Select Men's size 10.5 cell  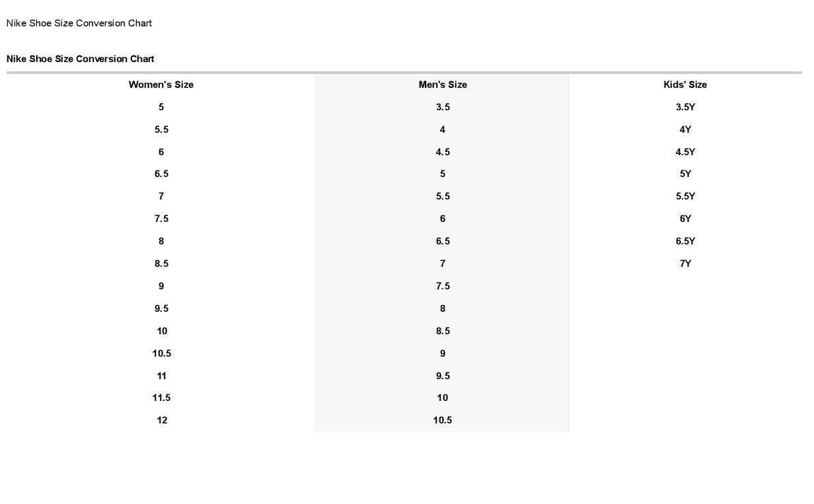[x=443, y=420]
